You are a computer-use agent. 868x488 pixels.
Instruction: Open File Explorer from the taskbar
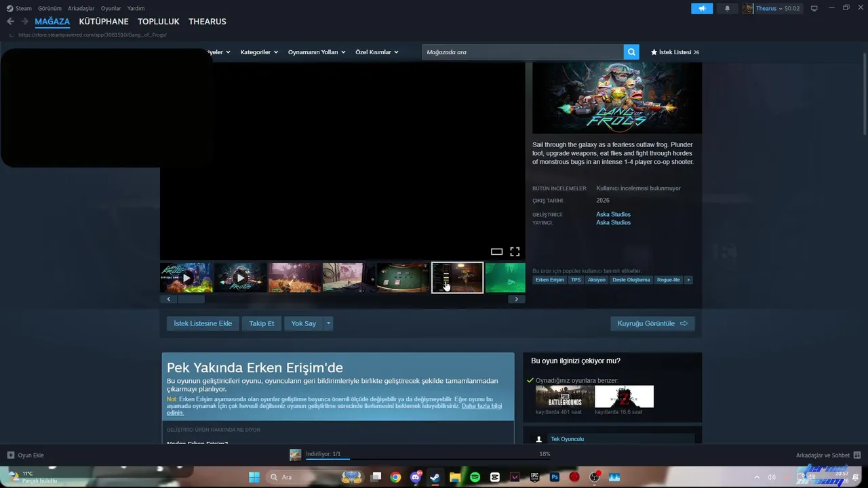coord(455,477)
